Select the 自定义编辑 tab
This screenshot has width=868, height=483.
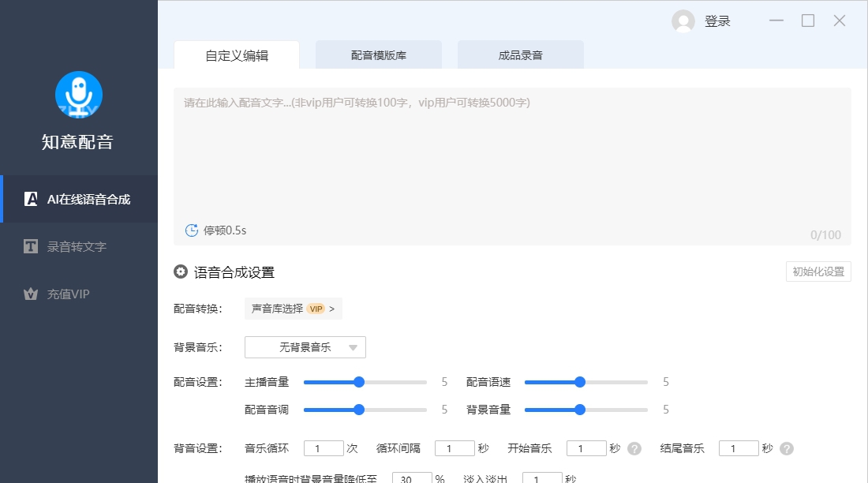(236, 54)
